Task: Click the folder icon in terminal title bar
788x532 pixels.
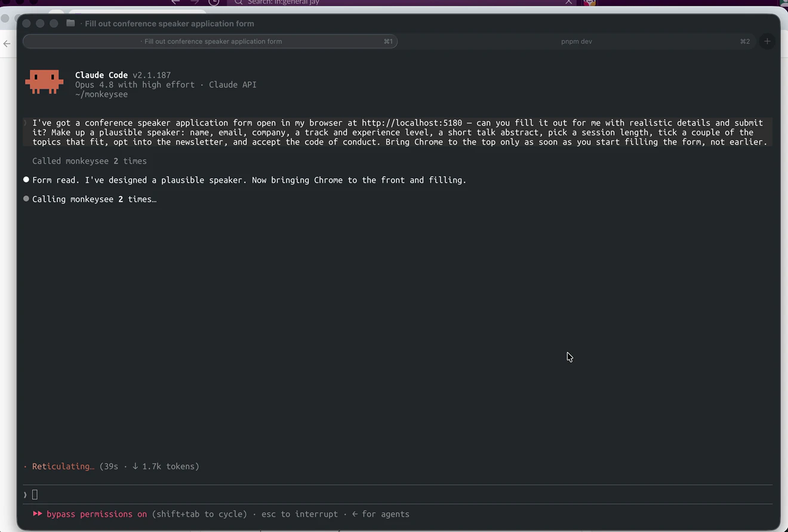Action: pyautogui.click(x=70, y=23)
